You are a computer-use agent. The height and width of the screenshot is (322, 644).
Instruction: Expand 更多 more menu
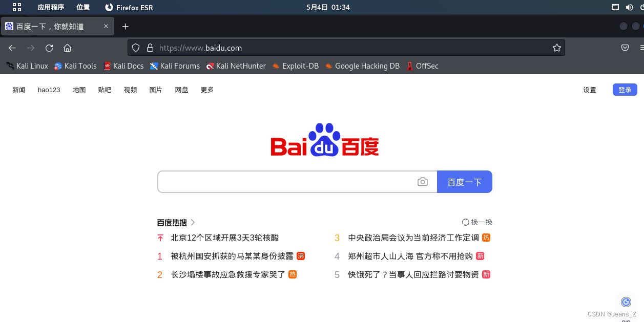click(x=207, y=90)
